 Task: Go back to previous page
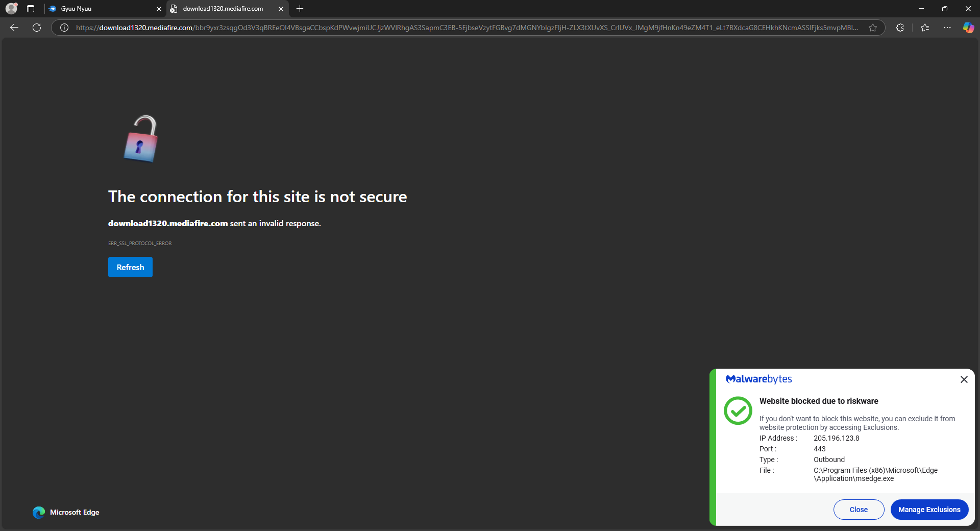(x=14, y=28)
